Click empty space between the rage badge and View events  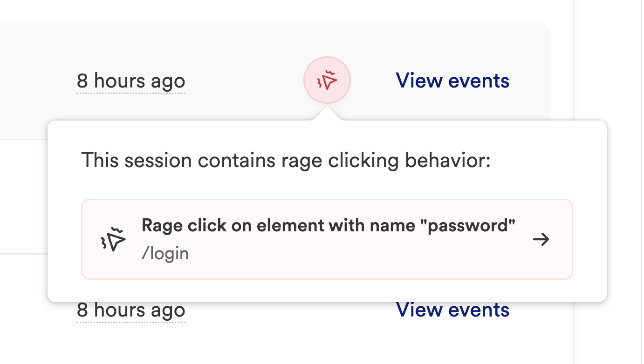click(x=373, y=81)
